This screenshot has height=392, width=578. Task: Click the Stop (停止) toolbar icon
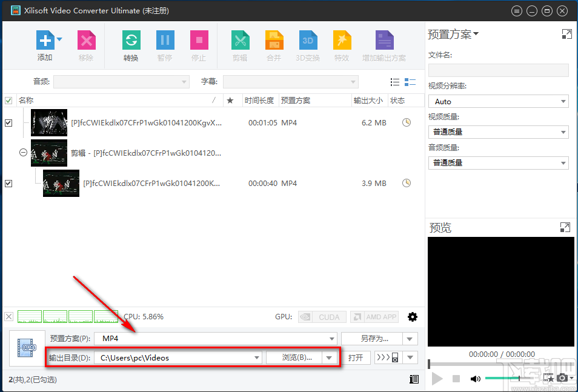[199, 40]
